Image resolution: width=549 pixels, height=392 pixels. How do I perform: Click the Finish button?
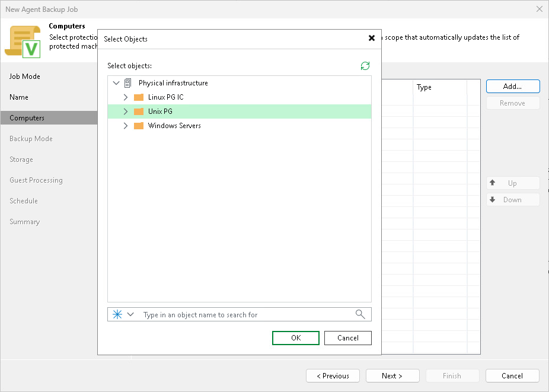(x=452, y=376)
